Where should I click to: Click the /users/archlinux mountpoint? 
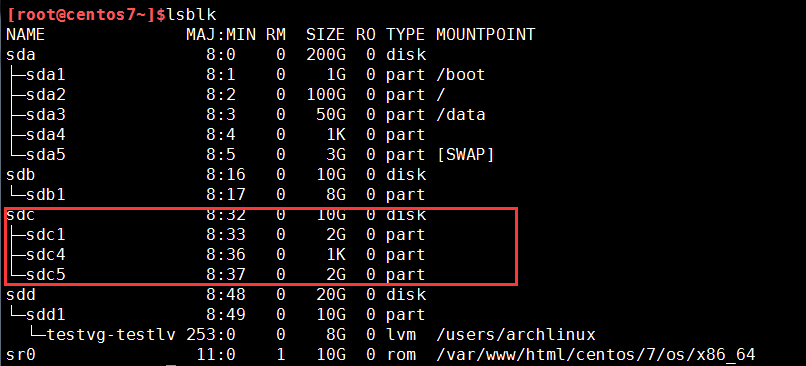(x=516, y=335)
